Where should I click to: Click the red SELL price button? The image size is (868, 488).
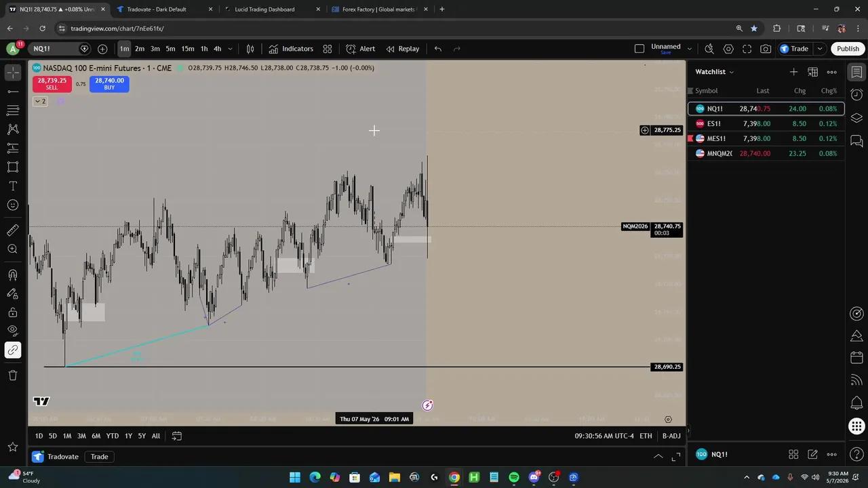pos(52,83)
